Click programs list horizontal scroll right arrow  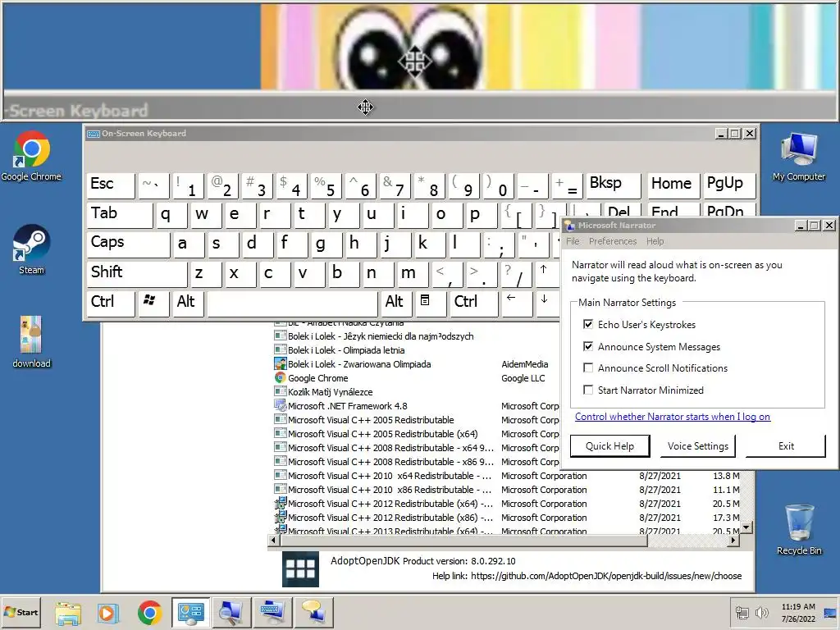[x=733, y=540]
